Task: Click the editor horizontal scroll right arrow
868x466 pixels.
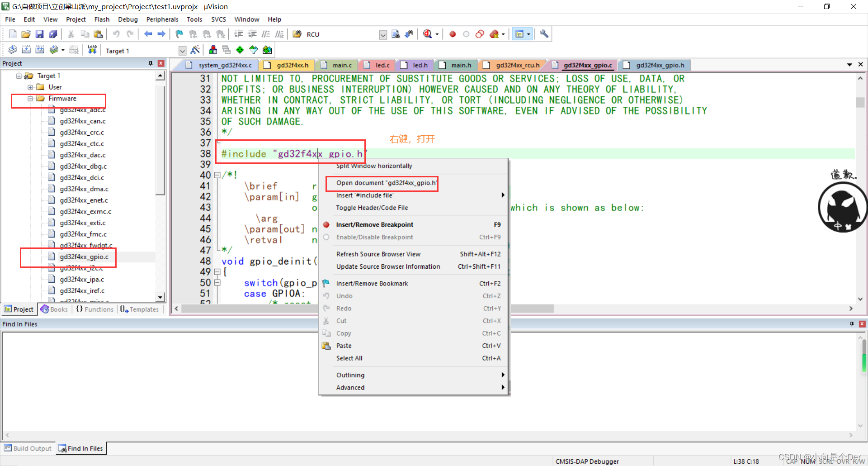Action: pyautogui.click(x=851, y=309)
